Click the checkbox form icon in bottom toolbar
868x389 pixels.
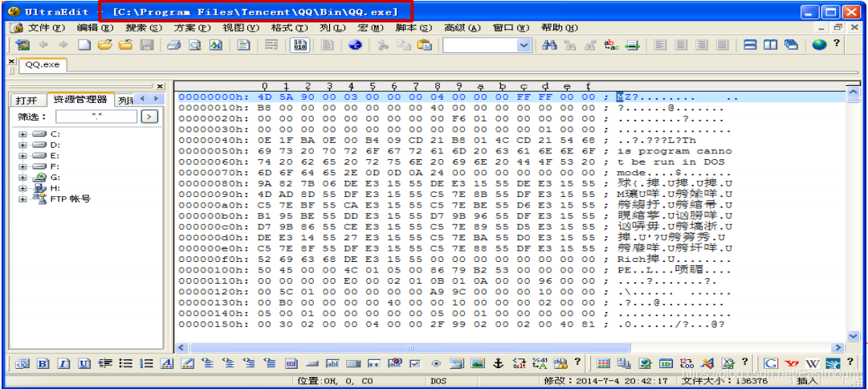tap(415, 363)
